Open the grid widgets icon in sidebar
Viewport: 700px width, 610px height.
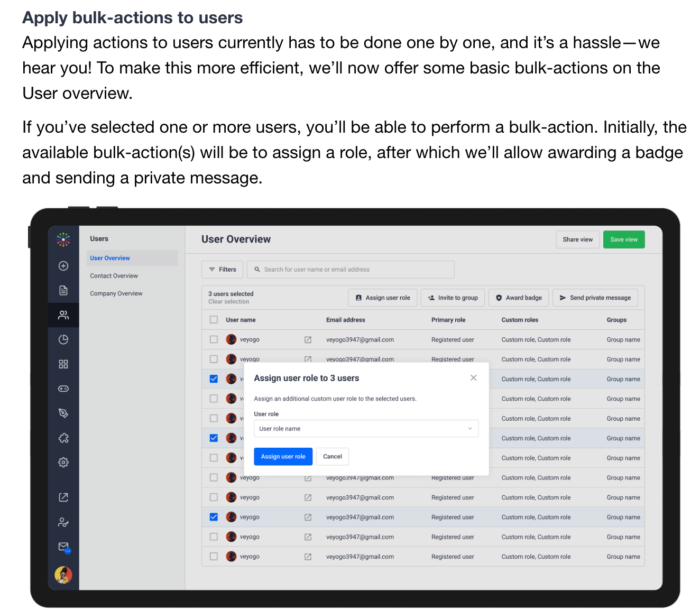[x=63, y=364]
